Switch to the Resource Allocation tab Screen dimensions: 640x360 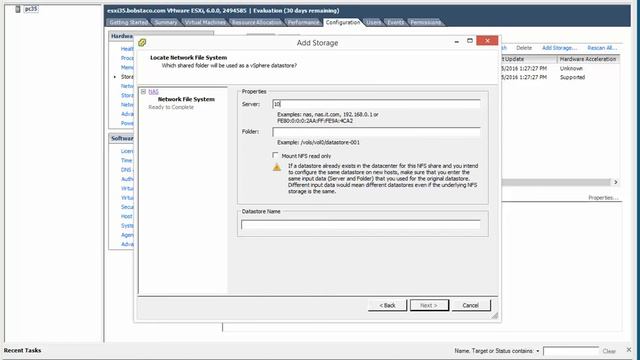(257, 22)
